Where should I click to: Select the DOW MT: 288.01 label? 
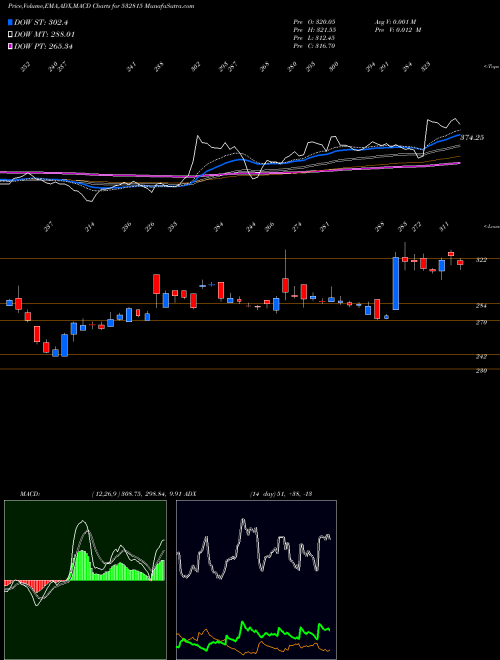(45, 35)
